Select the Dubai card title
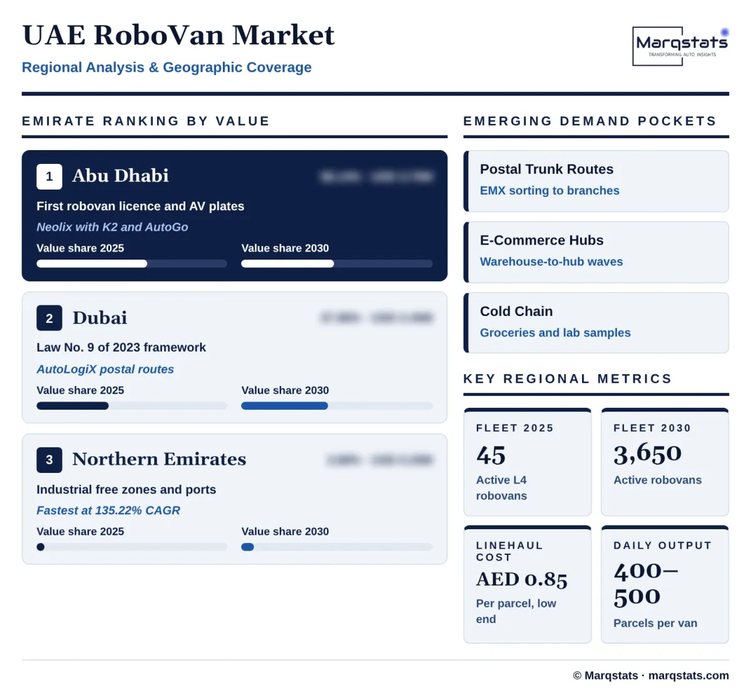Viewport: 751px width, 700px height. tap(100, 318)
